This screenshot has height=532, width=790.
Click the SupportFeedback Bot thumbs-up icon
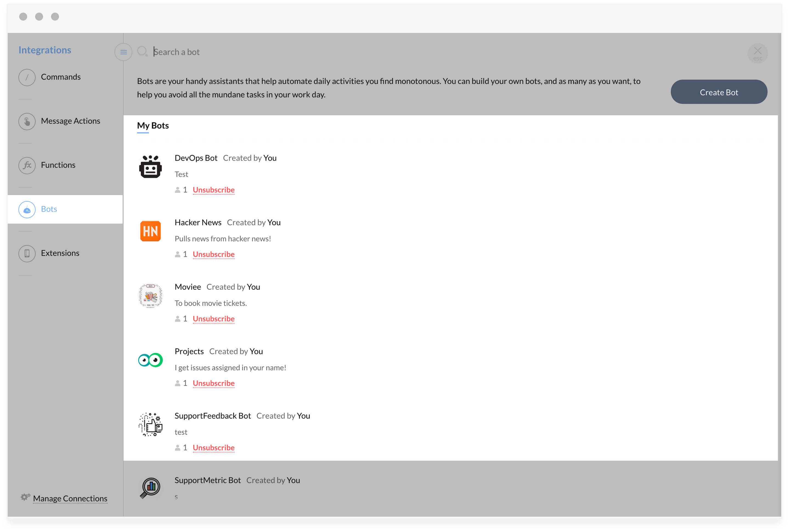tap(150, 424)
